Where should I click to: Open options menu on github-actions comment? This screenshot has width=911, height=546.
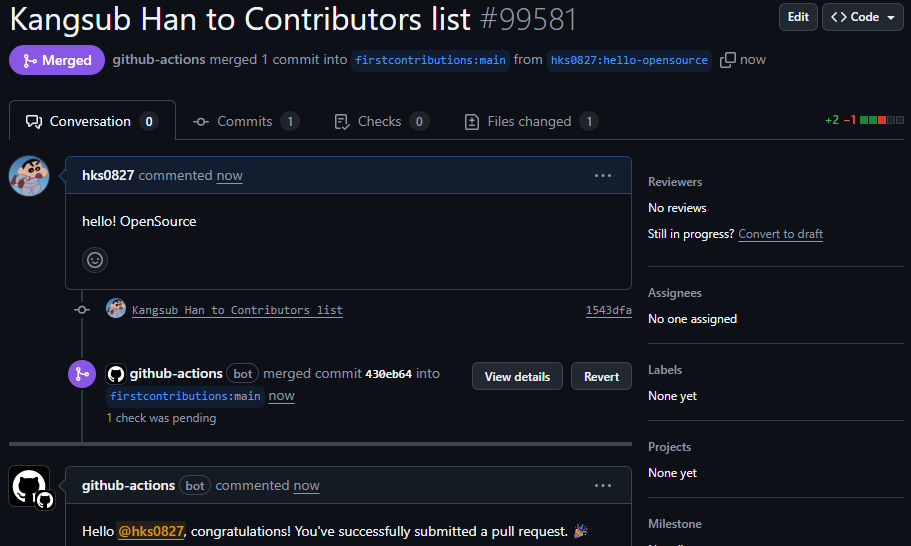pos(602,486)
